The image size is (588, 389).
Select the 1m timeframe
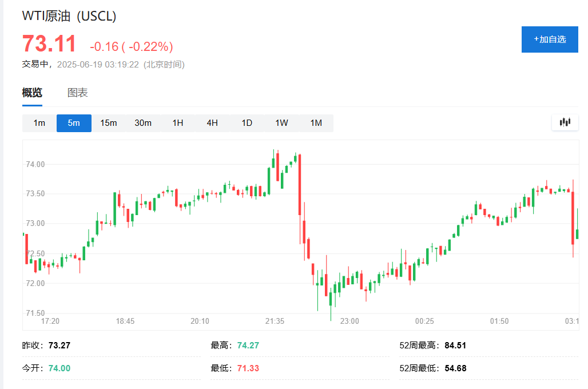click(39, 123)
